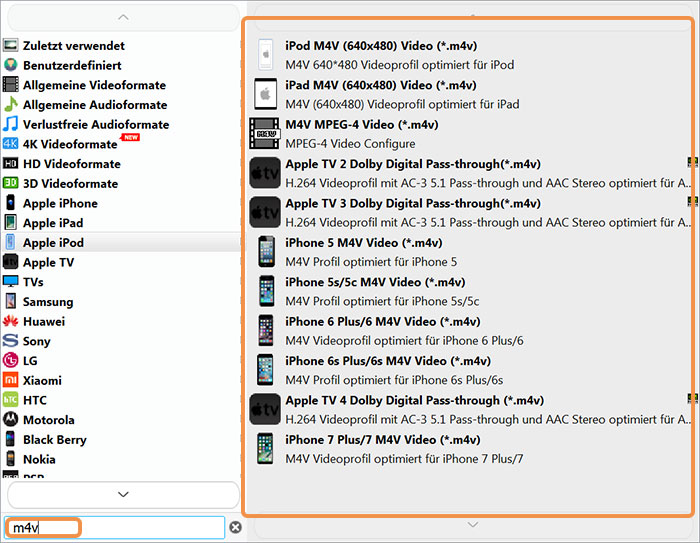Click the Black Berry phone icon
Screen dimensions: 700x543
pos(11,439)
